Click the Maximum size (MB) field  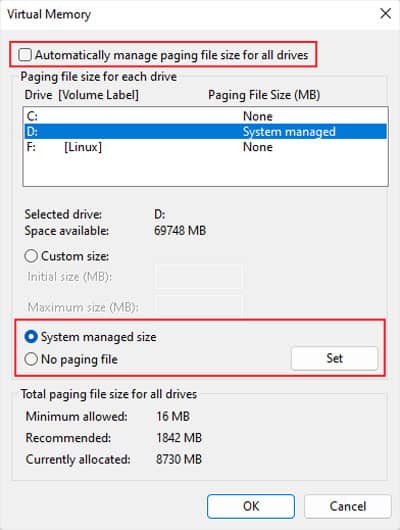199,307
